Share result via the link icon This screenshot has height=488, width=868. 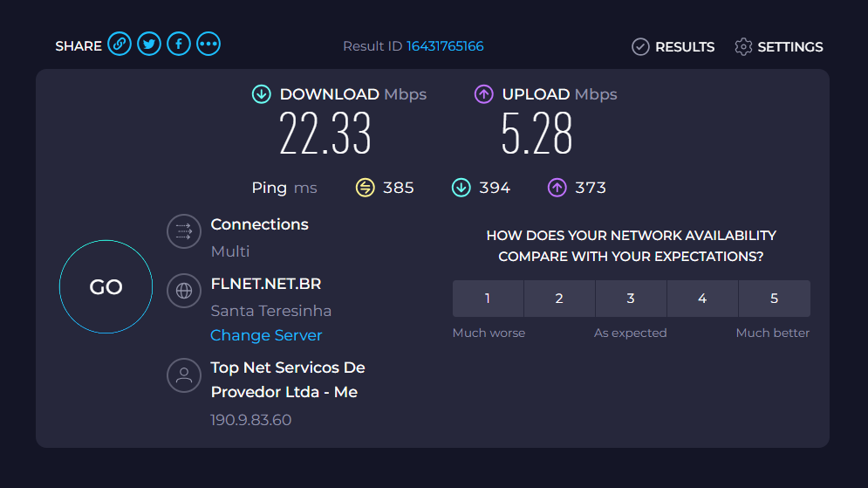120,45
